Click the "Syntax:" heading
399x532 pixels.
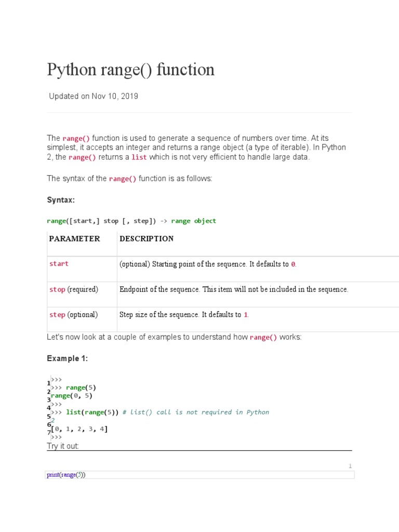pyautogui.click(x=61, y=200)
